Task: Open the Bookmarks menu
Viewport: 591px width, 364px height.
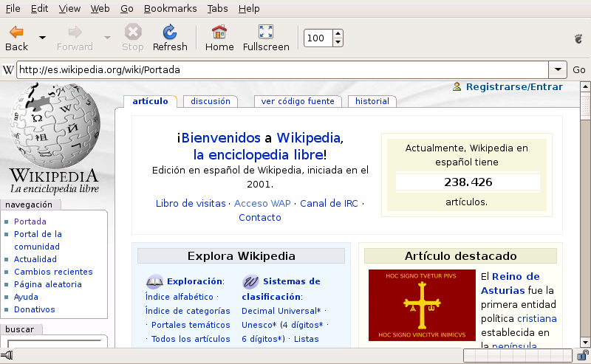Action: click(171, 8)
